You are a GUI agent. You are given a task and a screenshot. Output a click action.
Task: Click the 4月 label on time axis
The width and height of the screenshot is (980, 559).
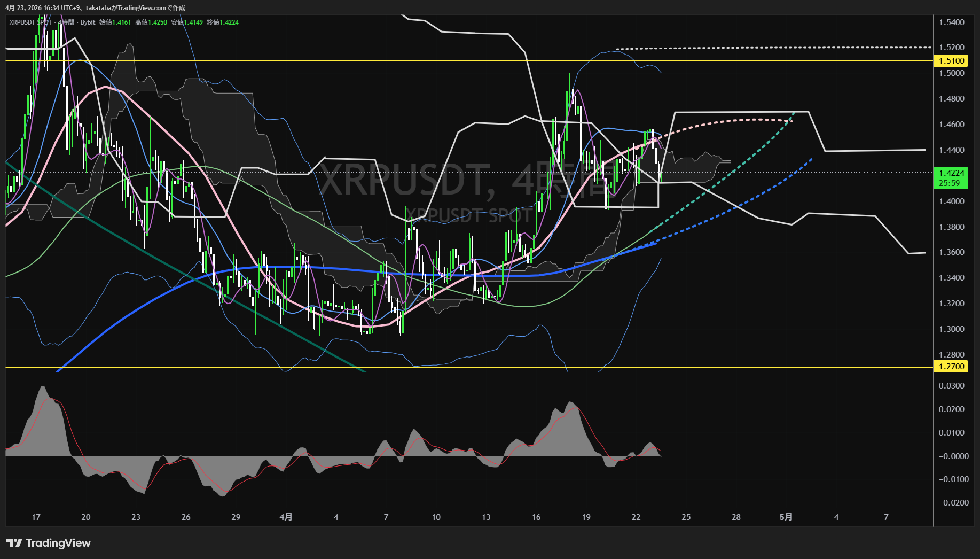click(x=286, y=517)
